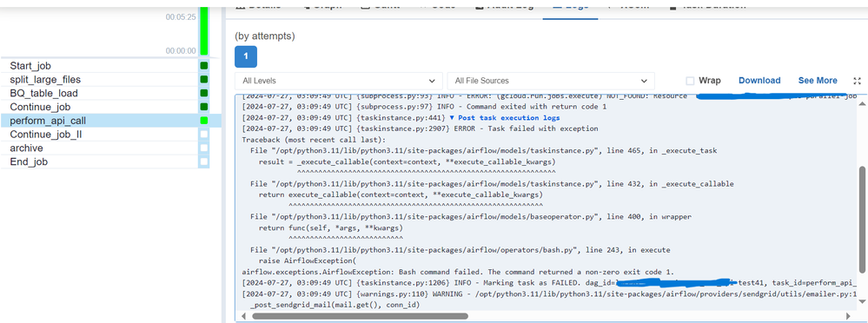Click the Continue_job status square
The image size is (868, 323).
tap(203, 107)
